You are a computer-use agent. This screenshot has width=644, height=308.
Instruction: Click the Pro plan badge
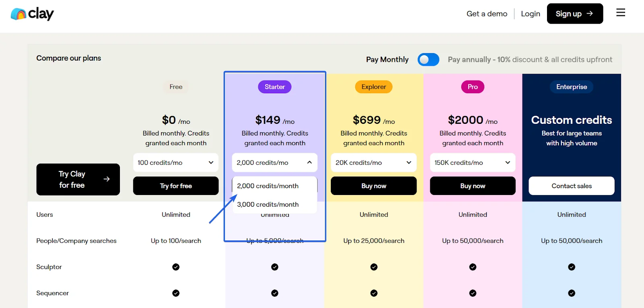click(x=473, y=87)
